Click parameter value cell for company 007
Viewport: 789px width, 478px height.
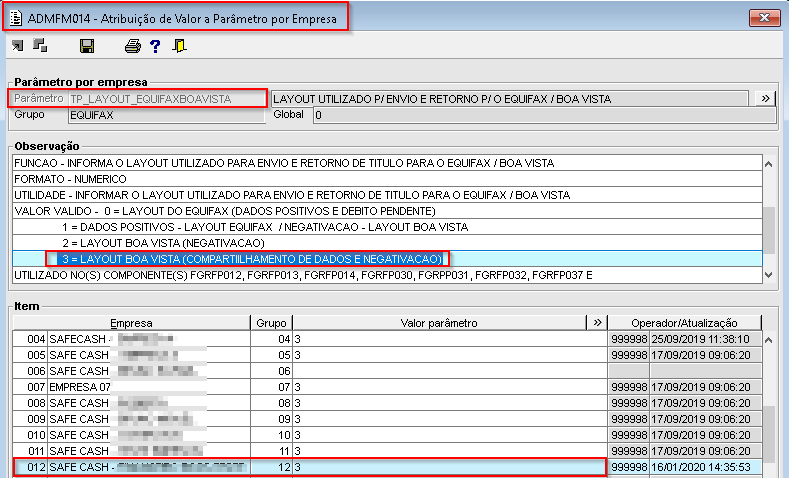[450, 387]
